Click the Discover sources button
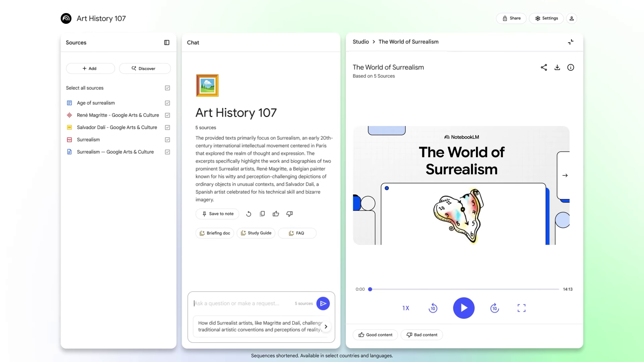 coord(145,68)
